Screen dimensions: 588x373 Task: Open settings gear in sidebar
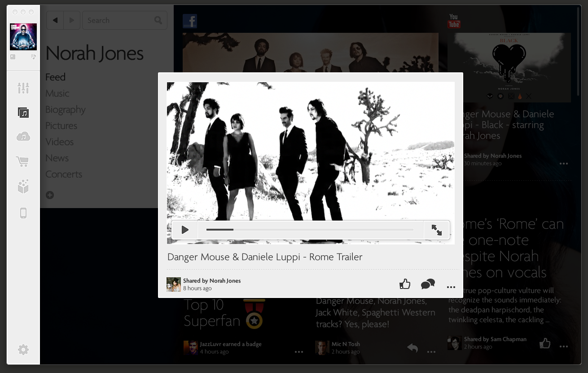click(23, 349)
